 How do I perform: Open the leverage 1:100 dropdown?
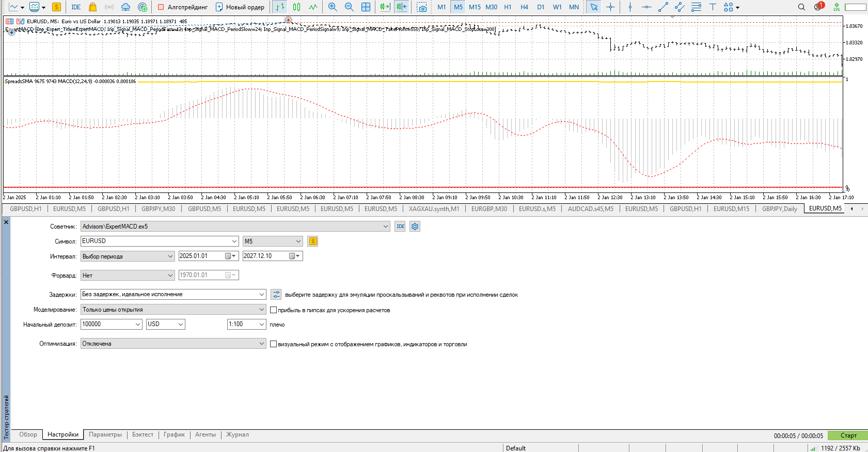247,324
